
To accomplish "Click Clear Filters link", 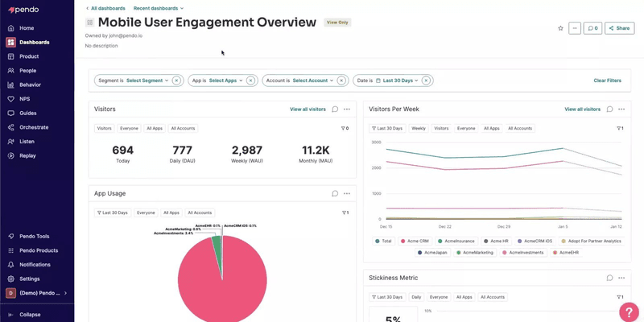I will click(x=607, y=80).
